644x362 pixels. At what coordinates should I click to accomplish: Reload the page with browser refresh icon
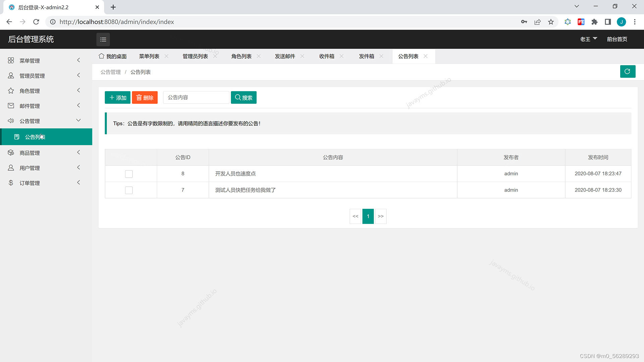[36, 22]
